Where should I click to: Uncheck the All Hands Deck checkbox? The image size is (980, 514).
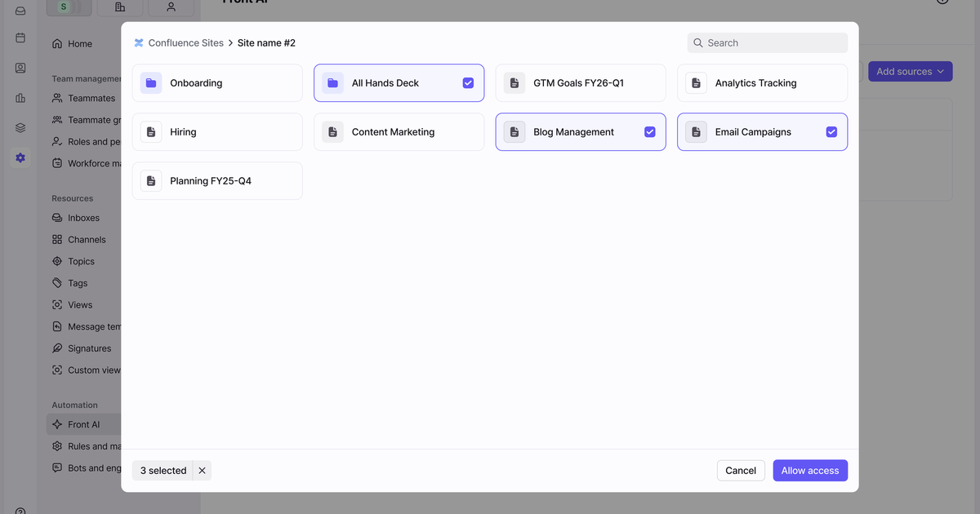click(468, 83)
